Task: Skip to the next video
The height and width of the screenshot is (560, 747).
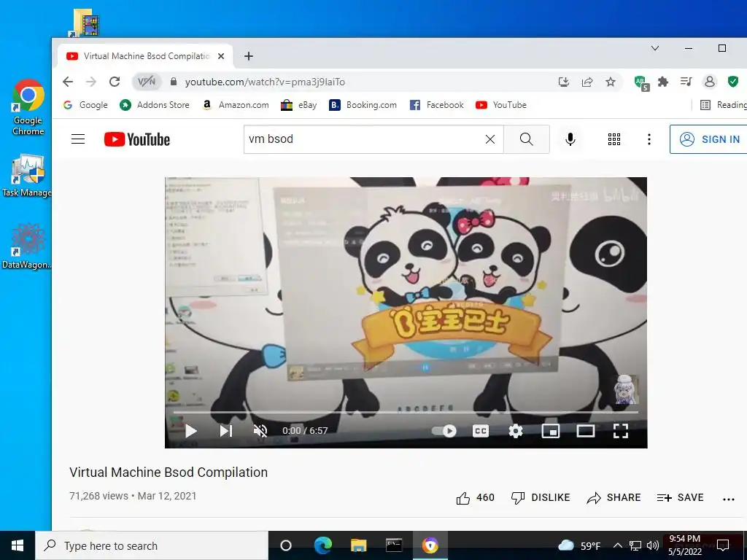Action: coord(226,431)
